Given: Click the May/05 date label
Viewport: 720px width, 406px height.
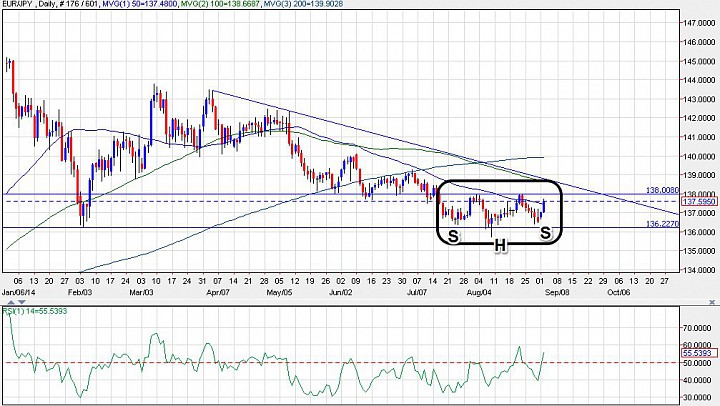Looking at the screenshot, I should tap(279, 292).
